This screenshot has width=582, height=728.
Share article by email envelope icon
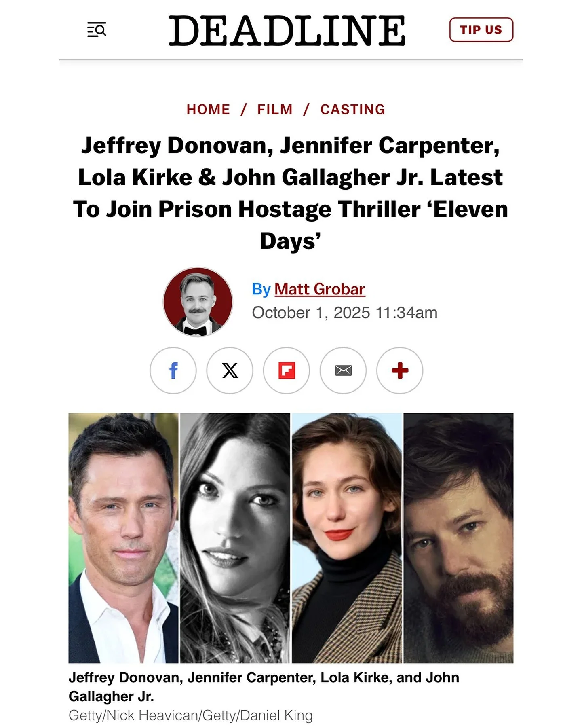tap(343, 370)
